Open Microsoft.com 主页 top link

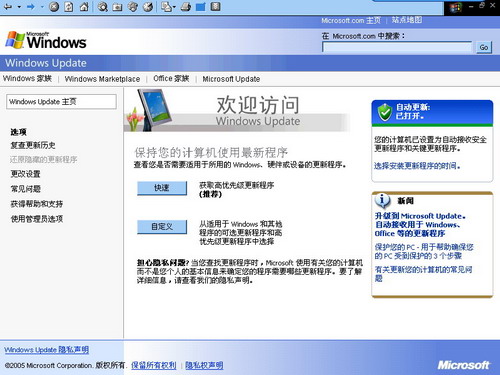pyautogui.click(x=351, y=21)
